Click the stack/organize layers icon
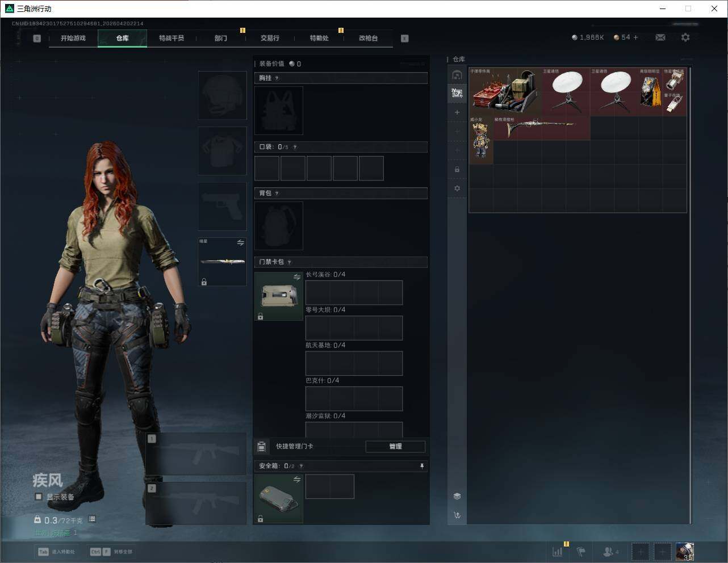This screenshot has height=563, width=728. (457, 496)
